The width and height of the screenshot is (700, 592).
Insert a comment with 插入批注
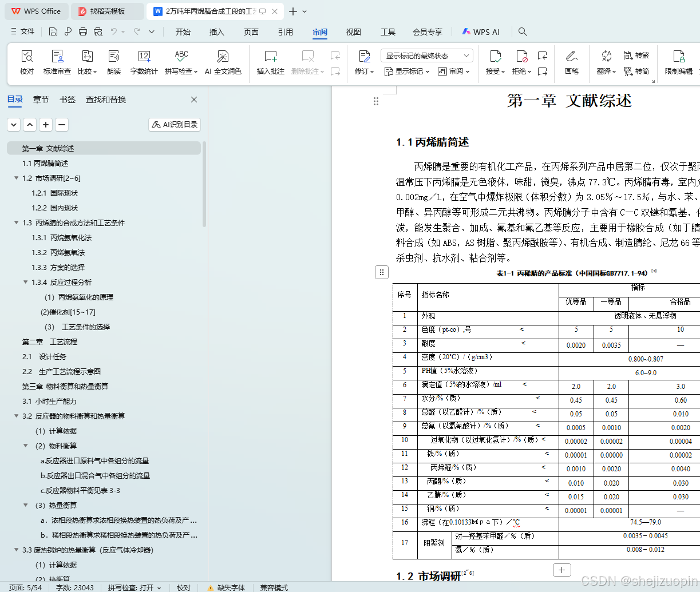pos(271,62)
